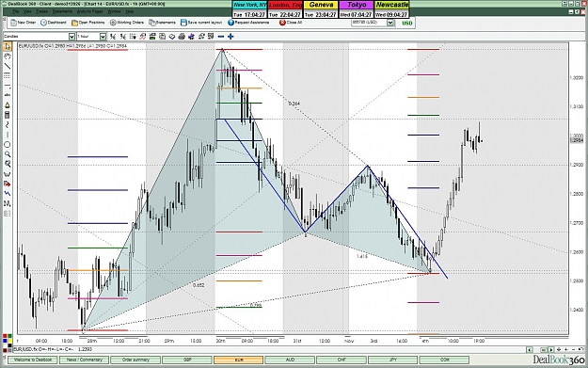This screenshot has width=588, height=368.
Task: Select the arrow pointer tool
Action: [8, 46]
